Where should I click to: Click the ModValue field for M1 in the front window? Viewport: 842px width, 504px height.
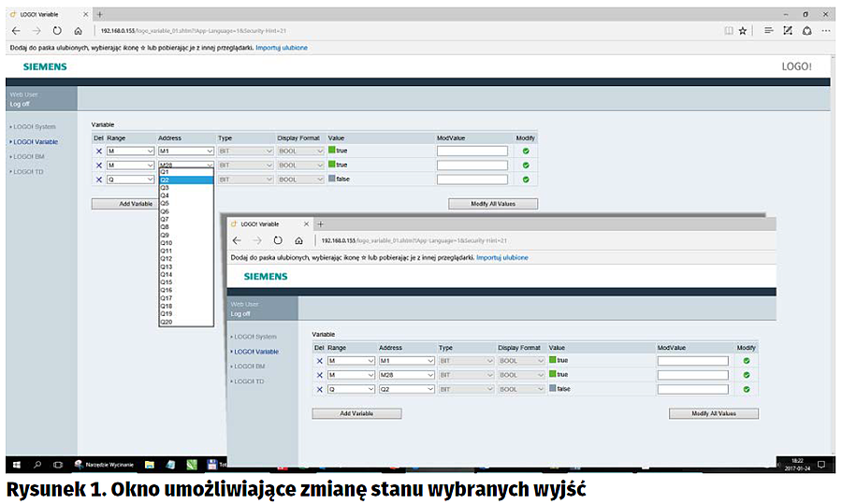[x=692, y=360]
